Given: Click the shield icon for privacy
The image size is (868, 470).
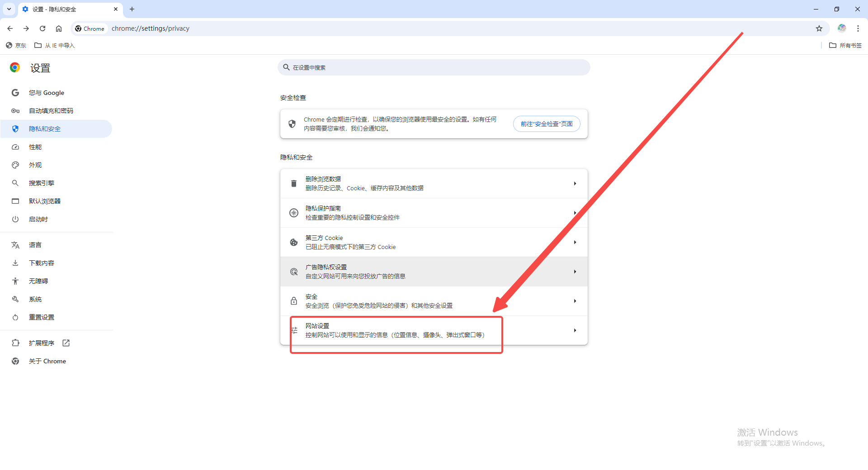Looking at the screenshot, I should pos(15,129).
